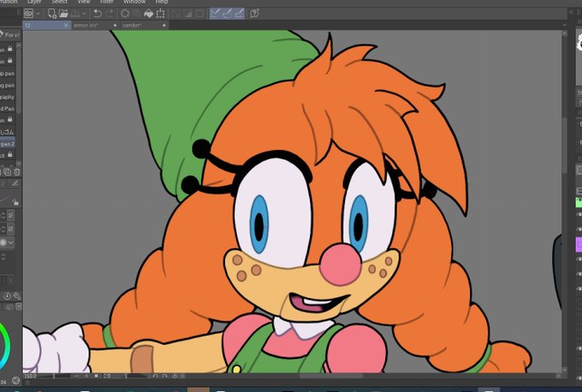The image size is (582, 392).
Task: Toggle Snap to Ruler icon
Action: click(x=216, y=14)
